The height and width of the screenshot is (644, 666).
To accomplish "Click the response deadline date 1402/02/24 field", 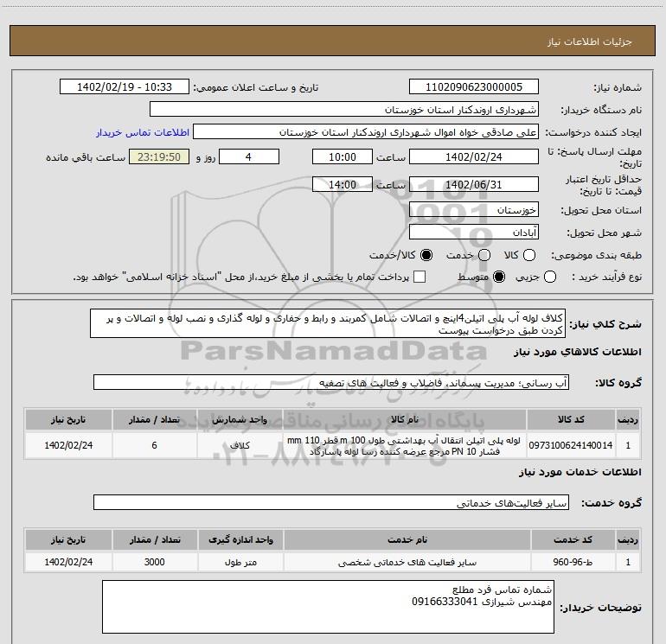I will [x=474, y=156].
